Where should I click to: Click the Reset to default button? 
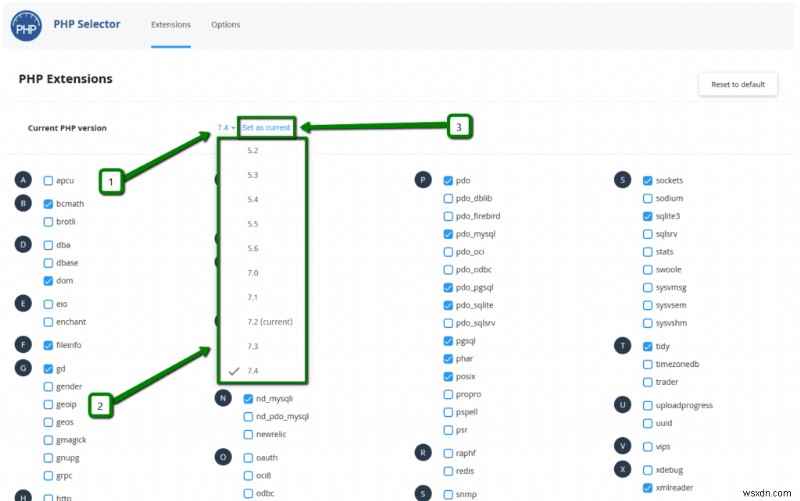pyautogui.click(x=738, y=84)
